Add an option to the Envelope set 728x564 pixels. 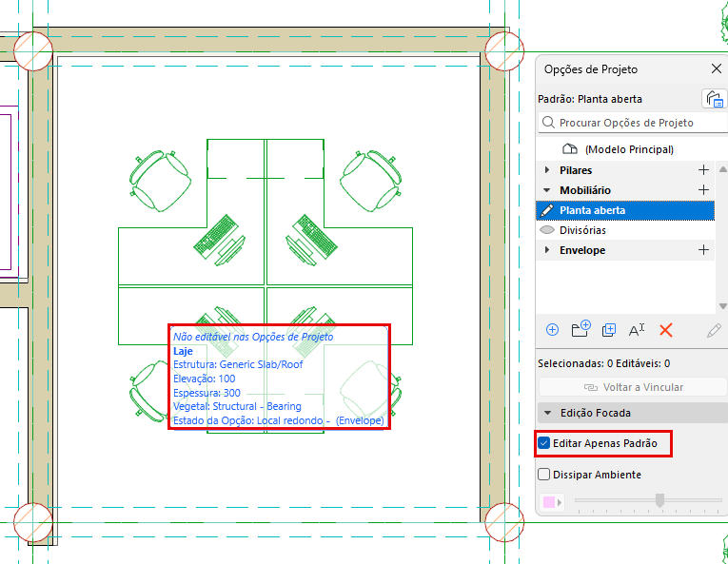pos(703,250)
